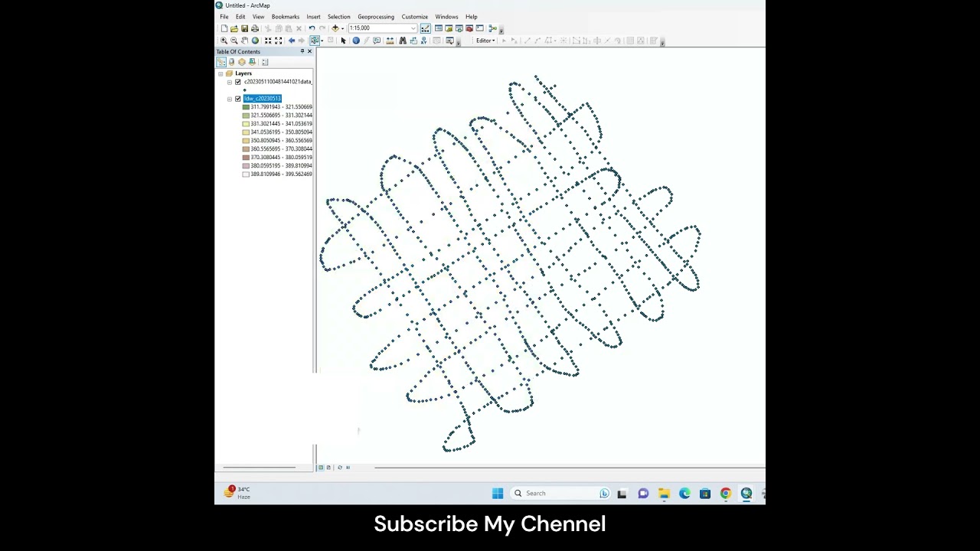This screenshot has width=980, height=551.
Task: Open the Select Features dropdown arrow
Action: point(322,41)
